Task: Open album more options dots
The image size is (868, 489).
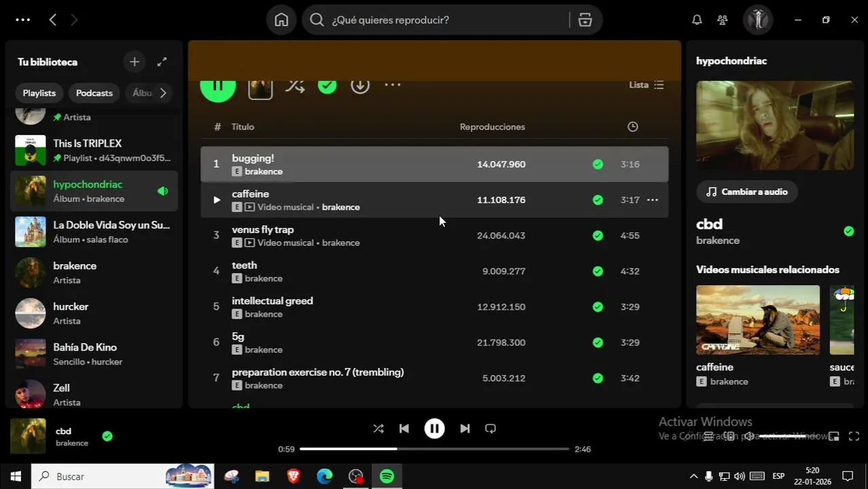Action: point(393,85)
